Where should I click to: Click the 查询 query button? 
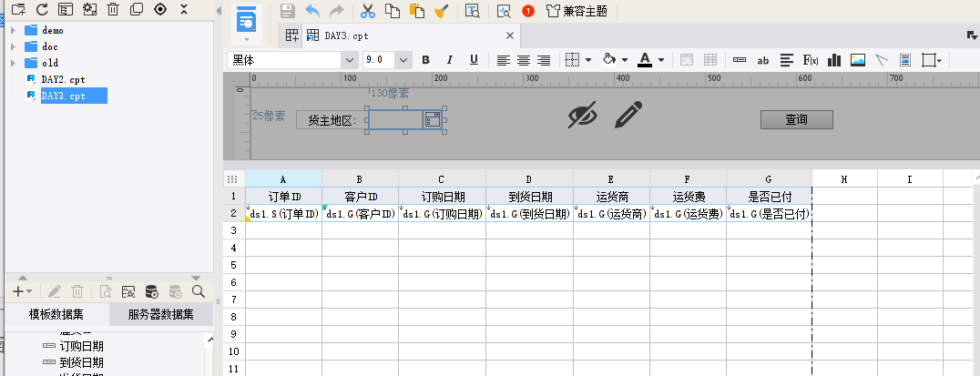(796, 119)
